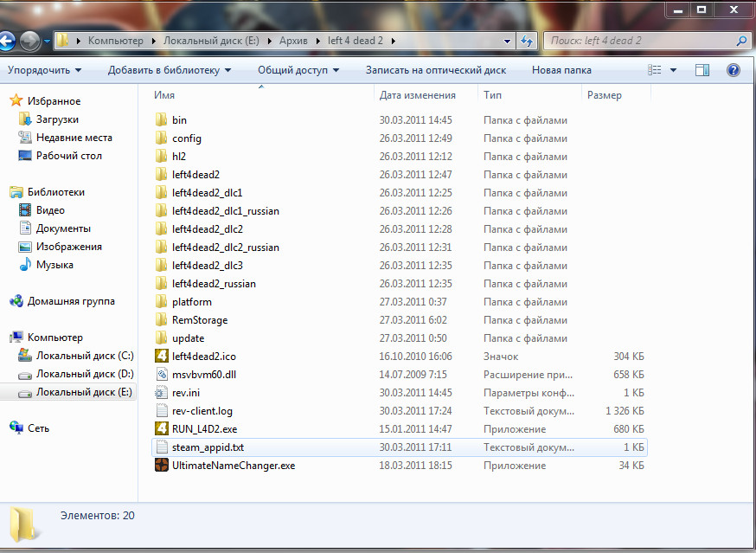
Task: Click Компьютер in the address bar path
Action: (116, 41)
